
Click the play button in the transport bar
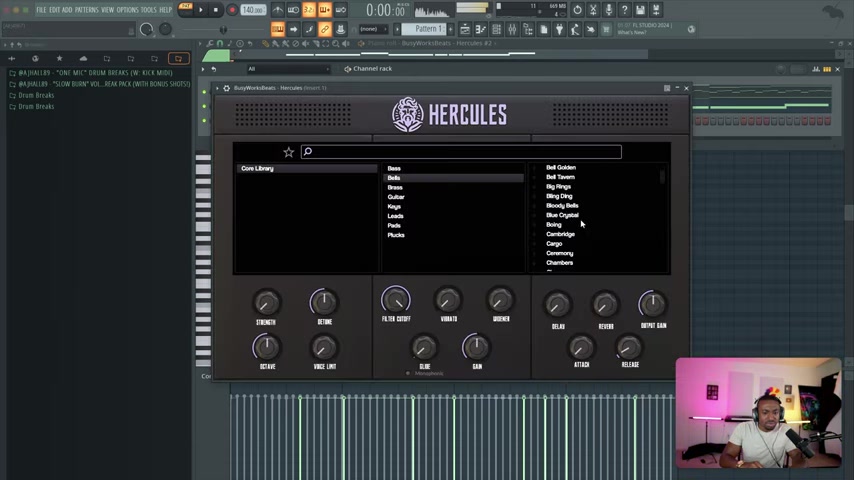pyautogui.click(x=201, y=10)
